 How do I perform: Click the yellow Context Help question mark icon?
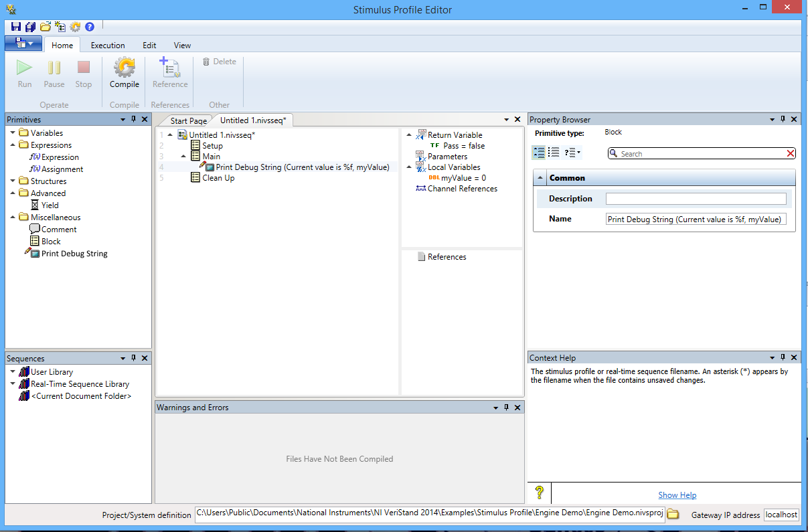click(539, 493)
